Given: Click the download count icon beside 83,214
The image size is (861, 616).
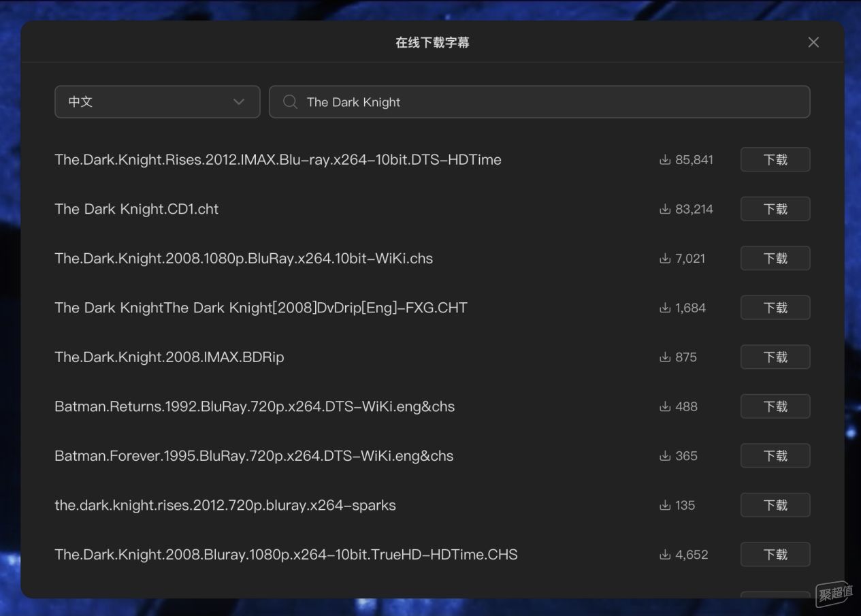Looking at the screenshot, I should click(x=665, y=209).
